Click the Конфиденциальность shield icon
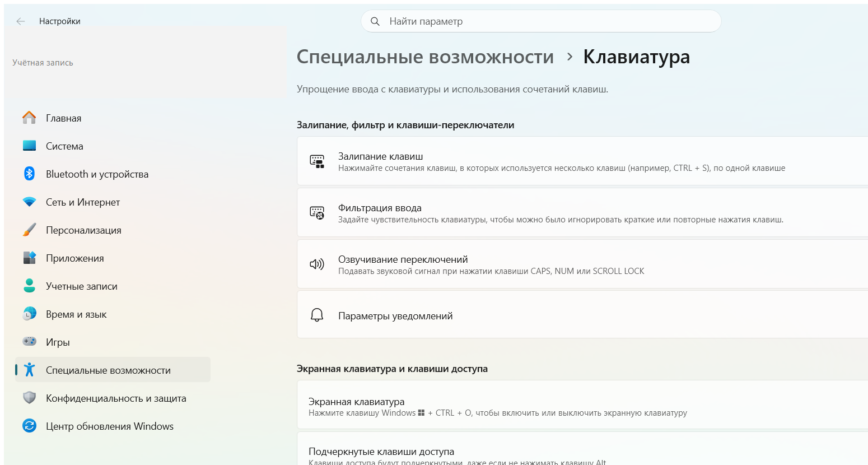The height and width of the screenshot is (465, 868). 29,398
